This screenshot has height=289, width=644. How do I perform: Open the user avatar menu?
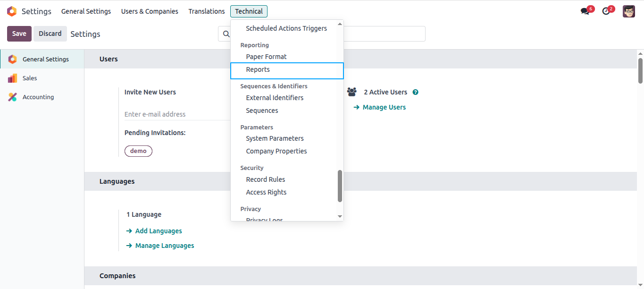click(x=629, y=11)
